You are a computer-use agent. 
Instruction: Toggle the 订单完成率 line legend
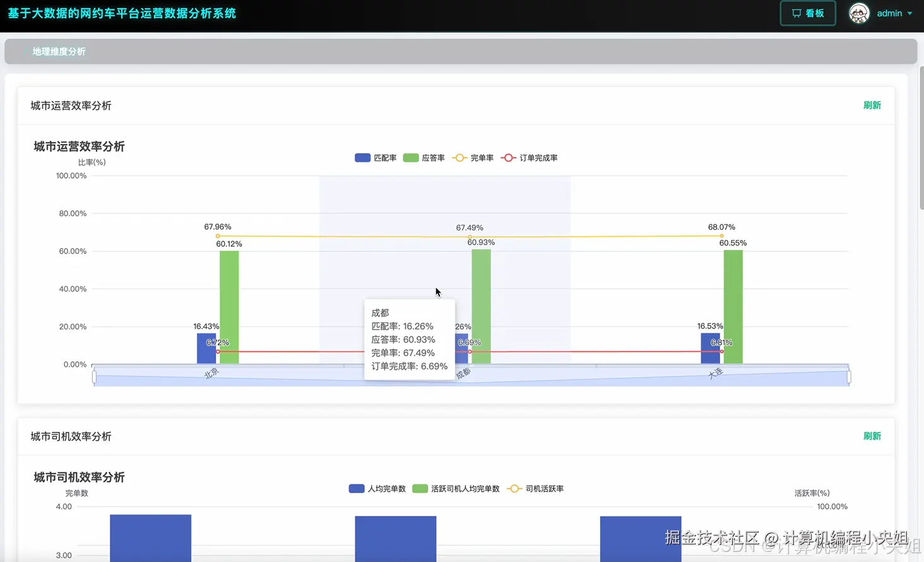(x=529, y=158)
